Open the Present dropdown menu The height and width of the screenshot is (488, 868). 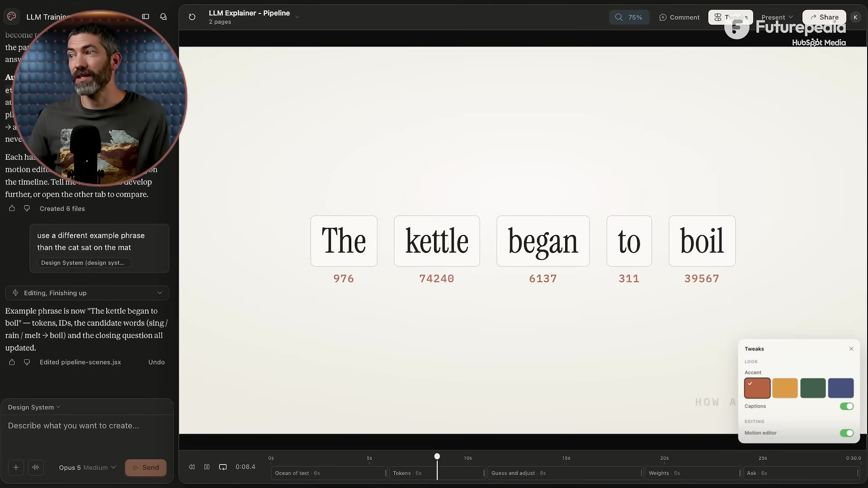(x=777, y=17)
